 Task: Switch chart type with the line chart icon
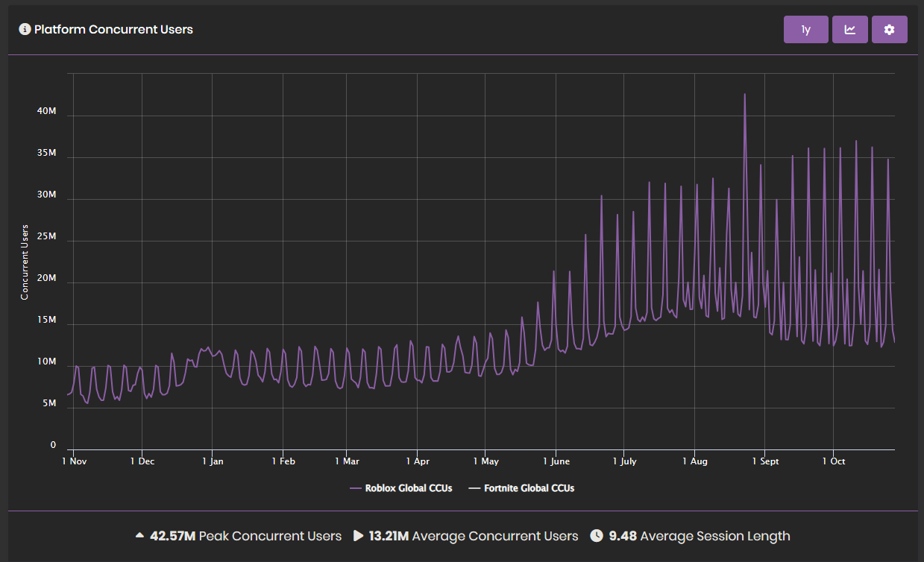click(x=849, y=30)
